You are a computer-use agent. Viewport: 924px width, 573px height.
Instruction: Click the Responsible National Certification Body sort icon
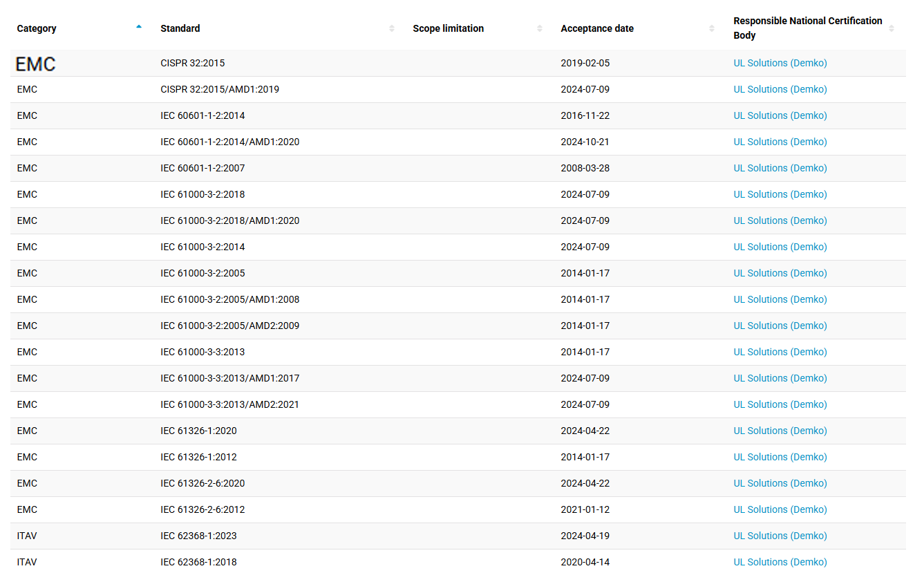click(892, 28)
